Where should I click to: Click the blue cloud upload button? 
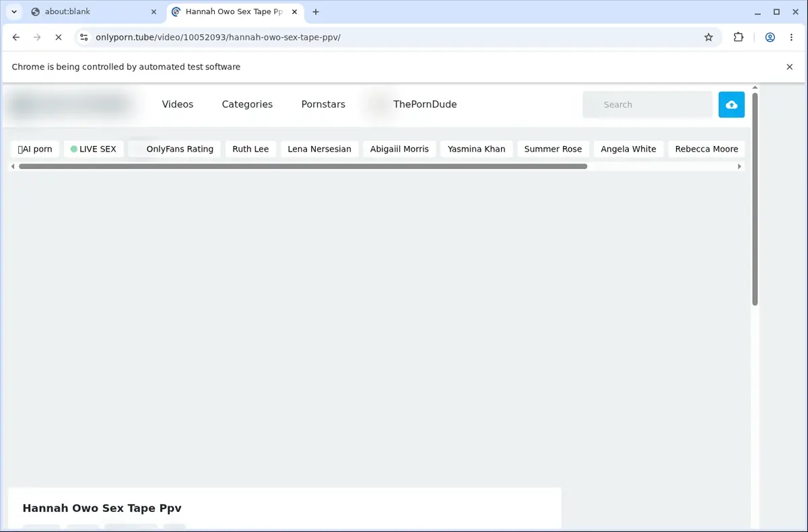[x=731, y=104]
